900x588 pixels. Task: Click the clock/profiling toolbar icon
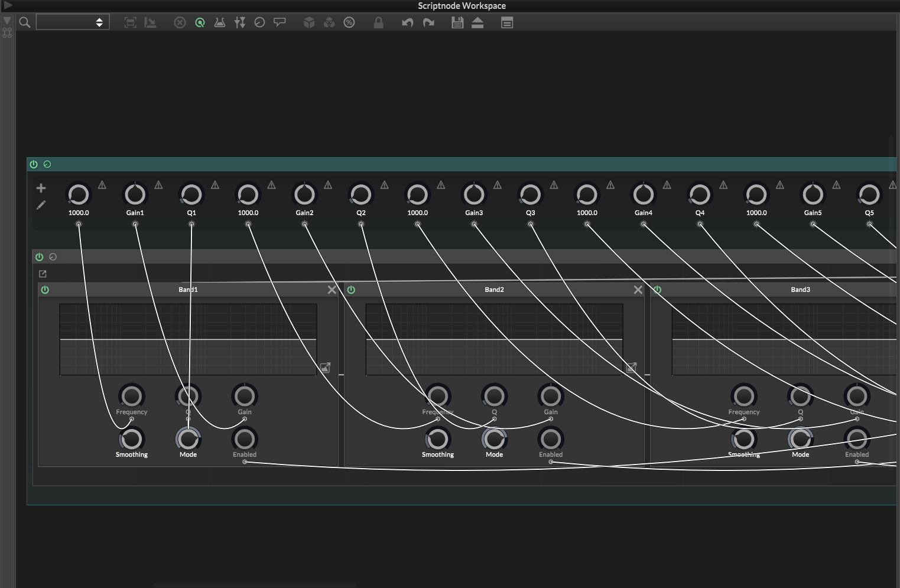pyautogui.click(x=259, y=22)
